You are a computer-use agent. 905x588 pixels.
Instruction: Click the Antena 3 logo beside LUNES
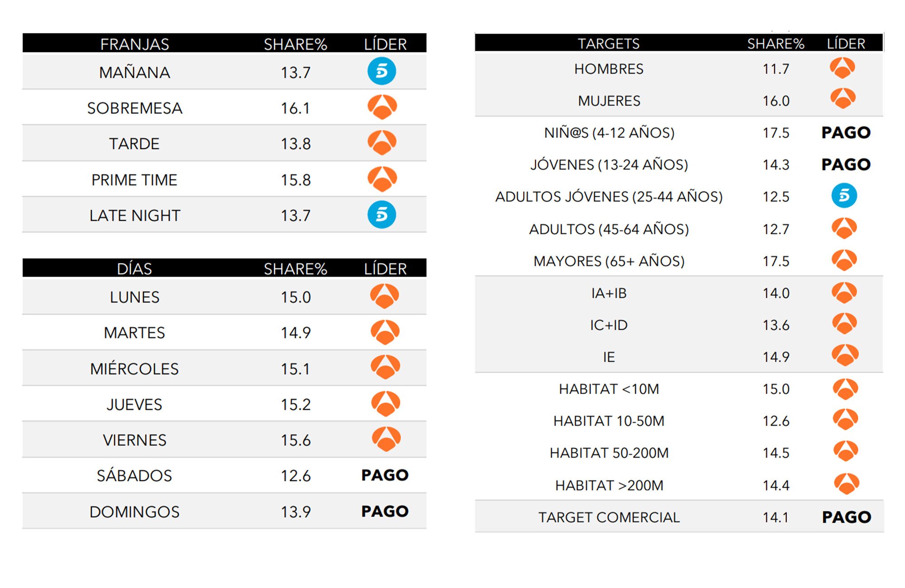point(385,296)
